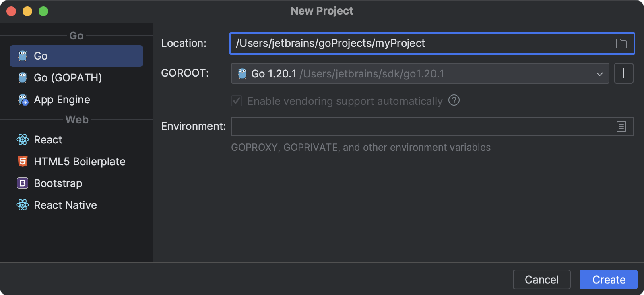Uncheck Enable vendoring support automatically

click(x=236, y=101)
